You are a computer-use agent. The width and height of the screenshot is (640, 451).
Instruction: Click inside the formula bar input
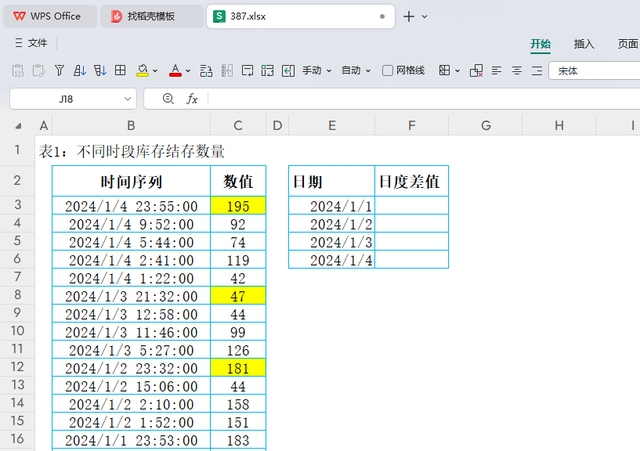(x=424, y=99)
